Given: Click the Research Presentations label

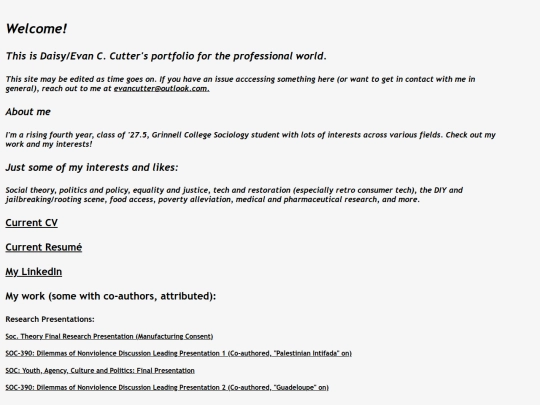Looking at the screenshot, I should click(50, 319).
